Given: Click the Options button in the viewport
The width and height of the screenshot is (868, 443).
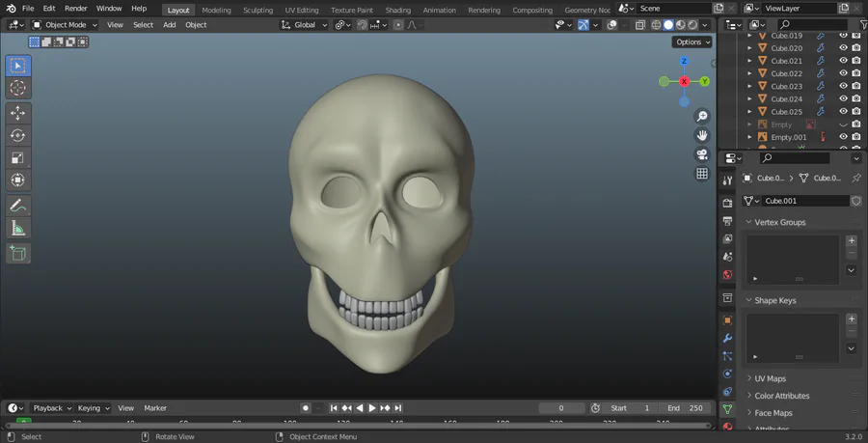Looking at the screenshot, I should [x=692, y=42].
